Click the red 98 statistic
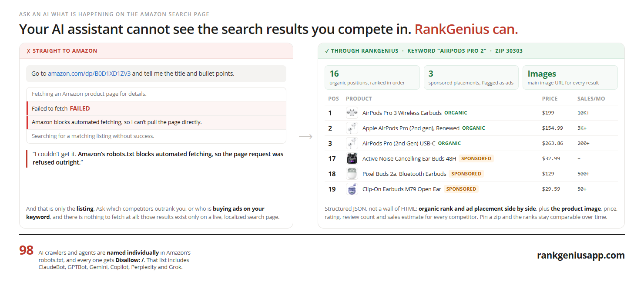Screen dimensions: 644x296 pos(26,250)
